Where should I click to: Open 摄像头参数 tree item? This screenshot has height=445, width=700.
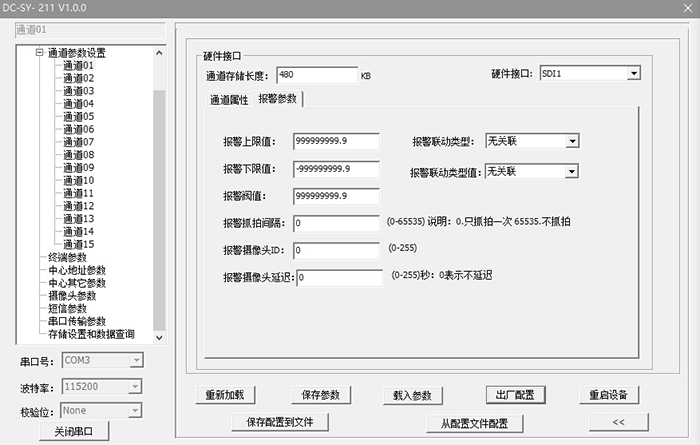click(72, 296)
